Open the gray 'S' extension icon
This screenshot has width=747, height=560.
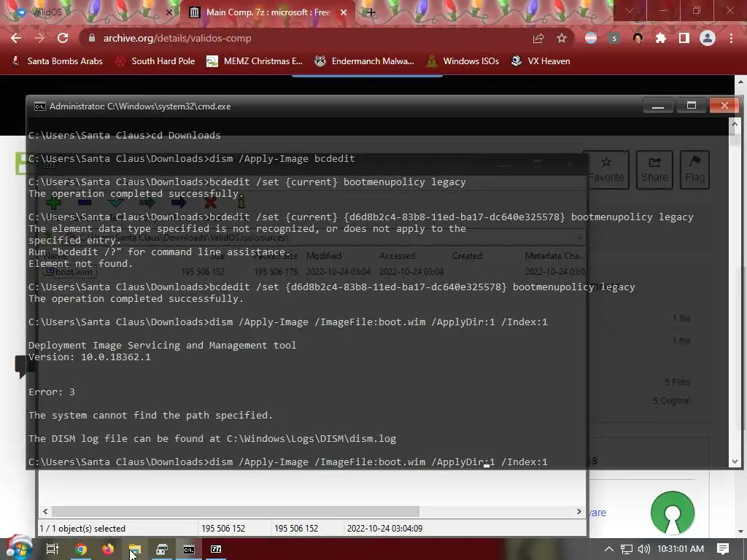(x=614, y=38)
